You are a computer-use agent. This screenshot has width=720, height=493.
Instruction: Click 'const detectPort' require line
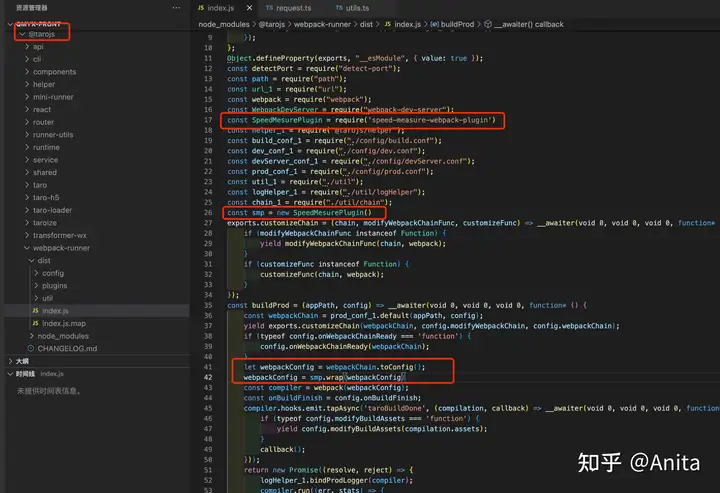click(314, 68)
